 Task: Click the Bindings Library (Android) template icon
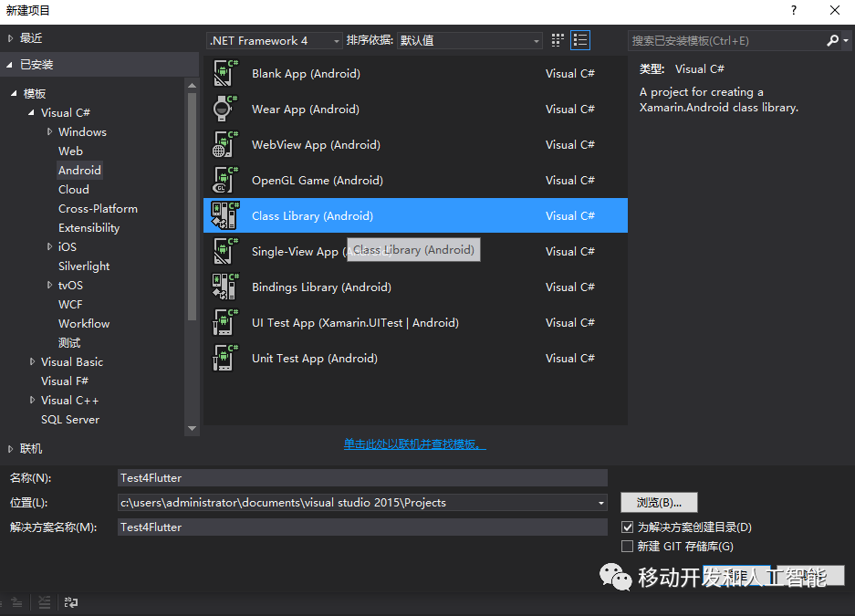pyautogui.click(x=225, y=287)
